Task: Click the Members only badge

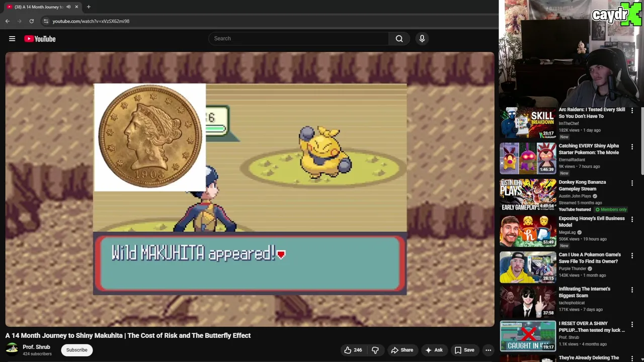Action: 611,209
